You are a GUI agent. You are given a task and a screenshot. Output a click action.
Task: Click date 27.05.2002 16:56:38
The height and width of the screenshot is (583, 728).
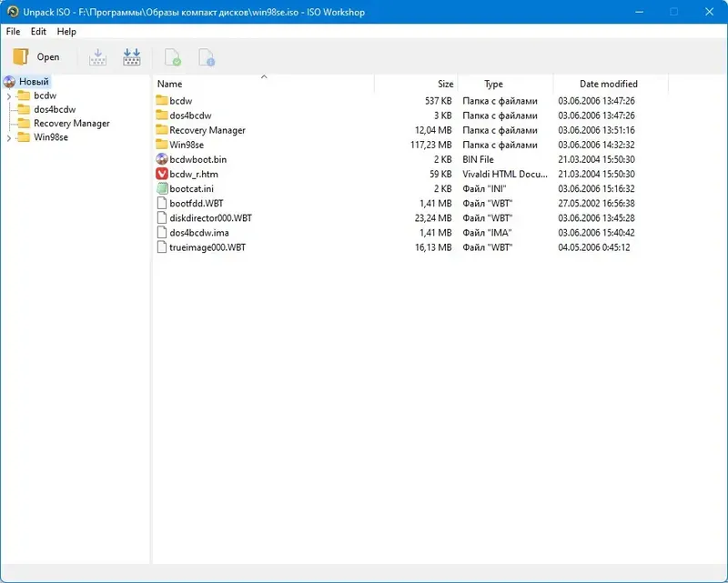point(596,204)
